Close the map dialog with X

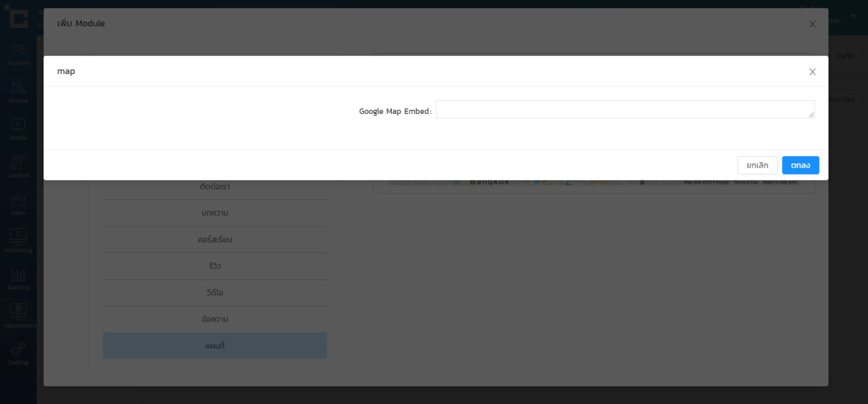coord(812,72)
